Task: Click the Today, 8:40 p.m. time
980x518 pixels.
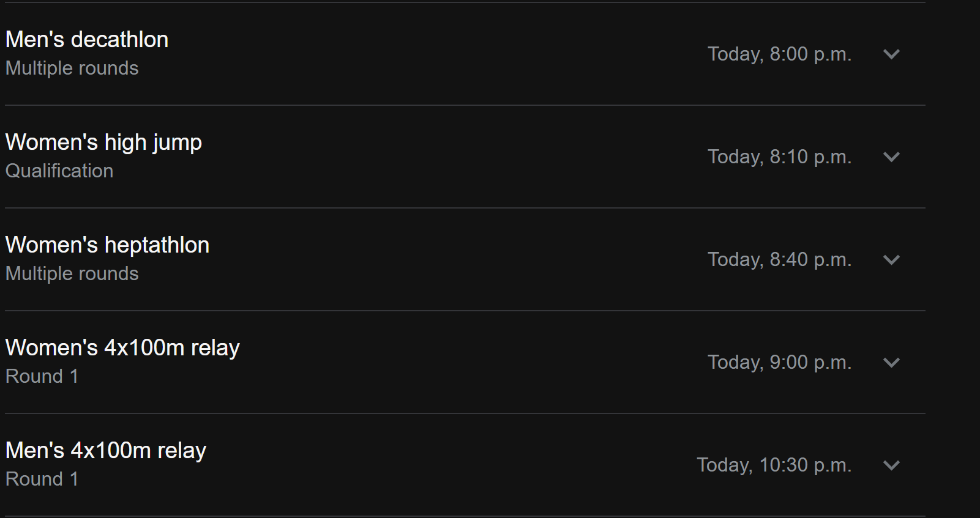Action: coord(779,260)
